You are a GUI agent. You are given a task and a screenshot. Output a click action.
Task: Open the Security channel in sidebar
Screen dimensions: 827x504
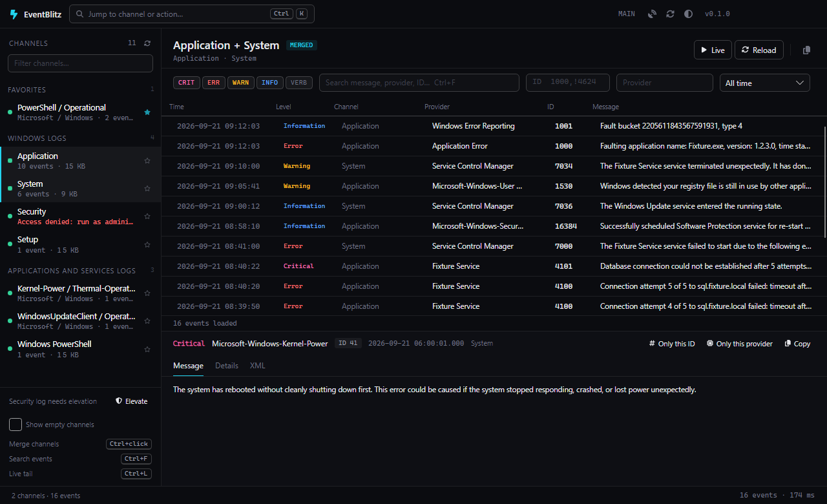click(x=80, y=216)
